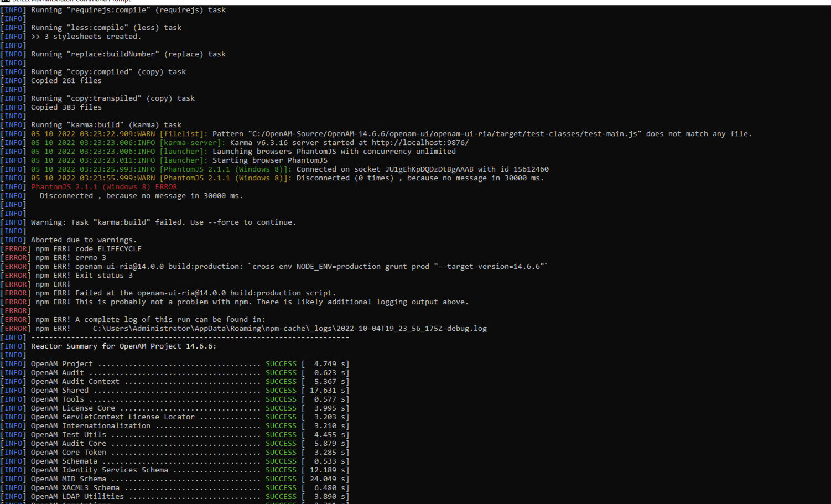The width and height of the screenshot is (831, 504).
Task: Click the 12.189 s time for Identity Services Schema
Action: (x=328, y=470)
